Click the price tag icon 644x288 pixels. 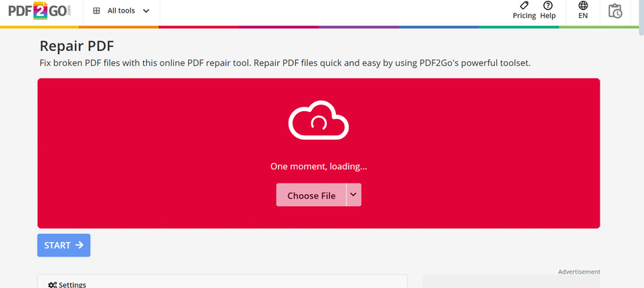coord(524,5)
